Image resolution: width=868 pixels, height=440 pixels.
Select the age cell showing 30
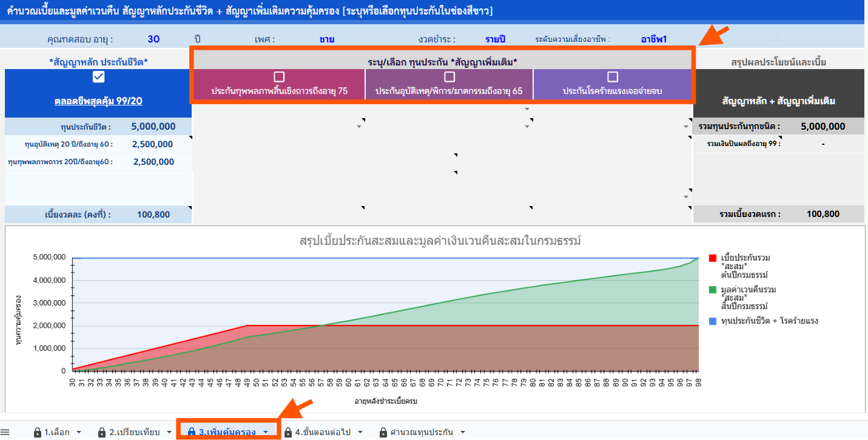(x=153, y=39)
